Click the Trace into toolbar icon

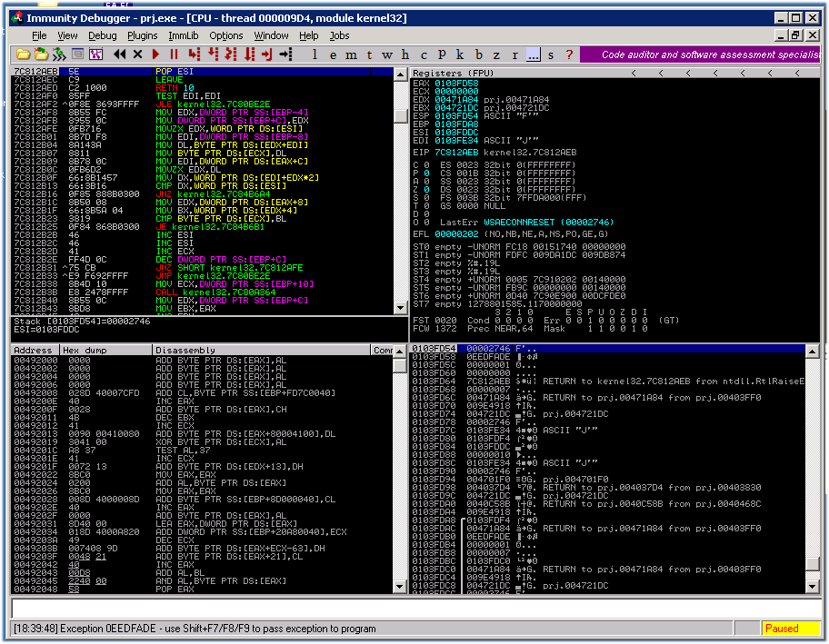click(231, 54)
